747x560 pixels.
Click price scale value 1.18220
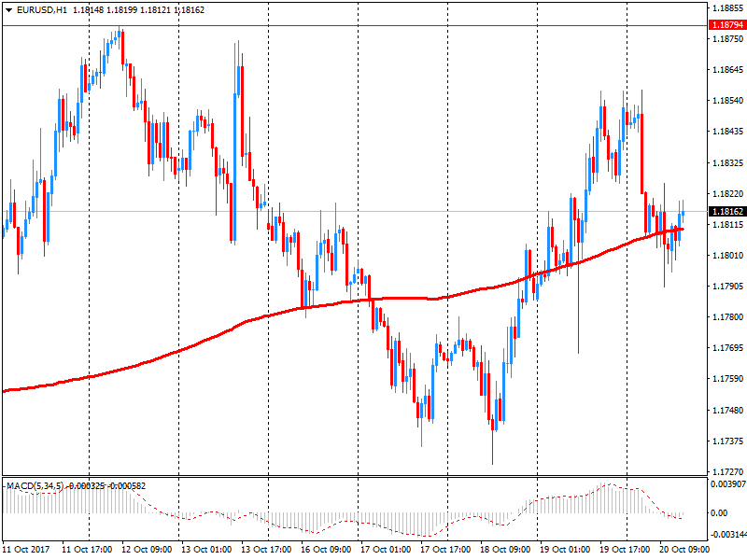[x=727, y=194]
